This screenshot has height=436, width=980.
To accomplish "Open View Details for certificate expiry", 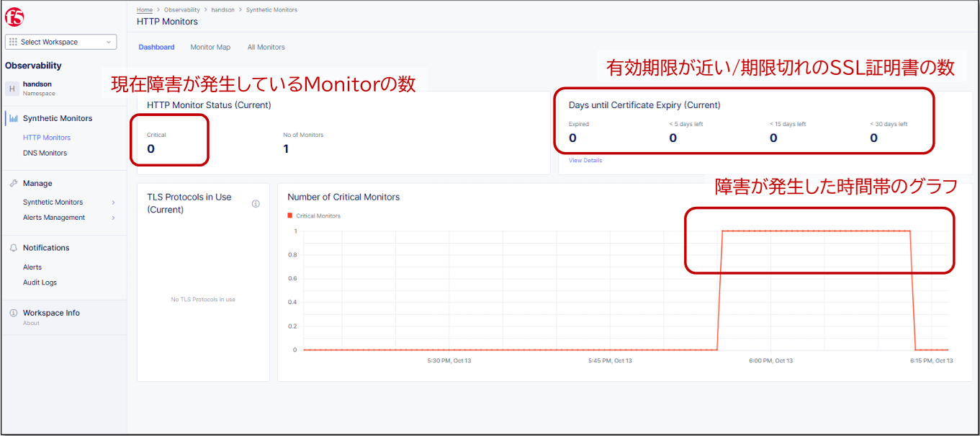I will pos(585,160).
